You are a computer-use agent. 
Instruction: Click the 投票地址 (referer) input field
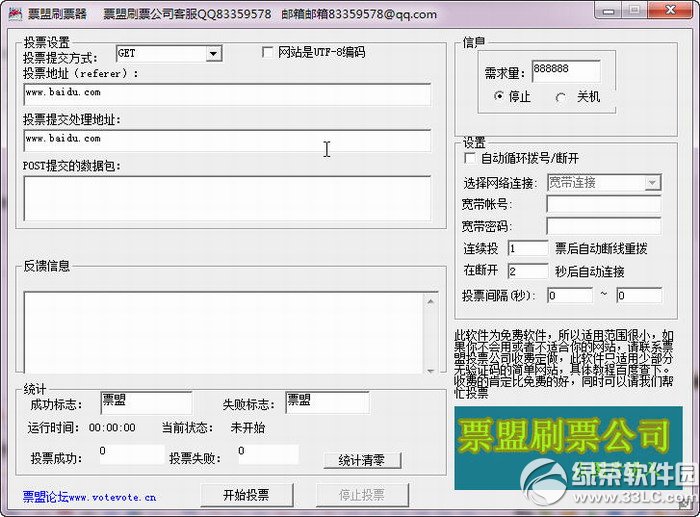point(227,94)
